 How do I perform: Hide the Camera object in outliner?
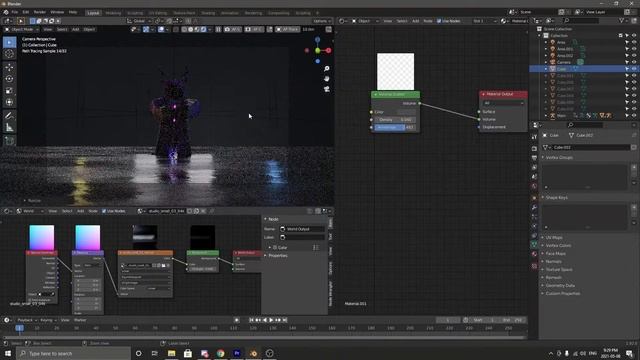(634, 62)
